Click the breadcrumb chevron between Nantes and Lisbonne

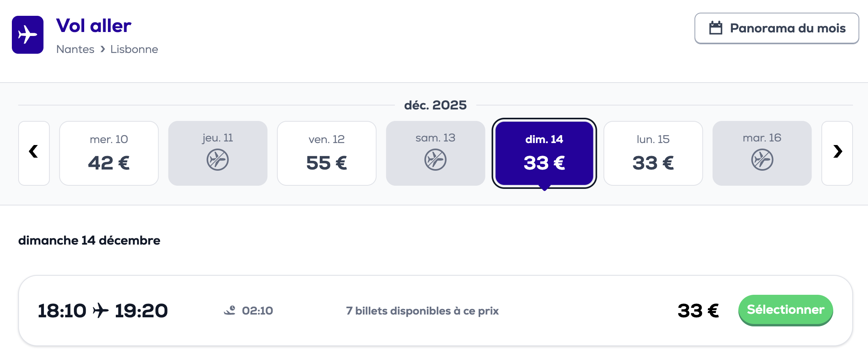[x=103, y=49]
